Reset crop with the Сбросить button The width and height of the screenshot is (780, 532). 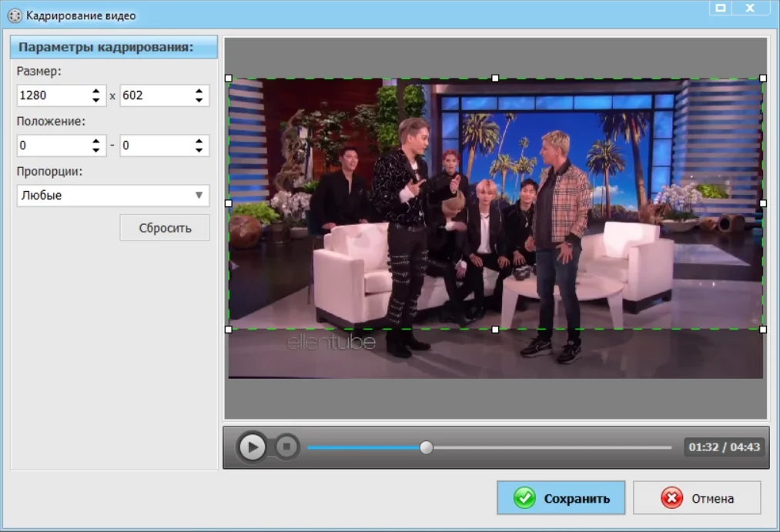(165, 228)
